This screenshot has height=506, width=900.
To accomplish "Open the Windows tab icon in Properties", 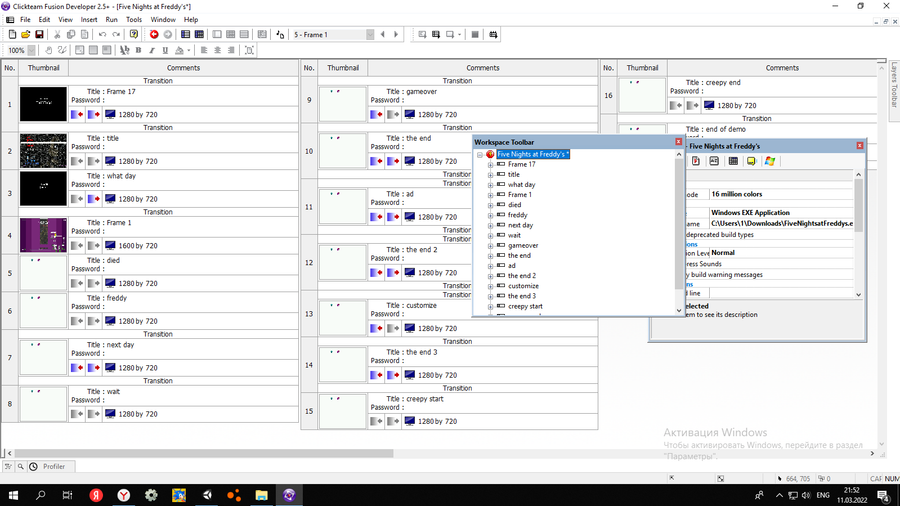I will point(770,161).
